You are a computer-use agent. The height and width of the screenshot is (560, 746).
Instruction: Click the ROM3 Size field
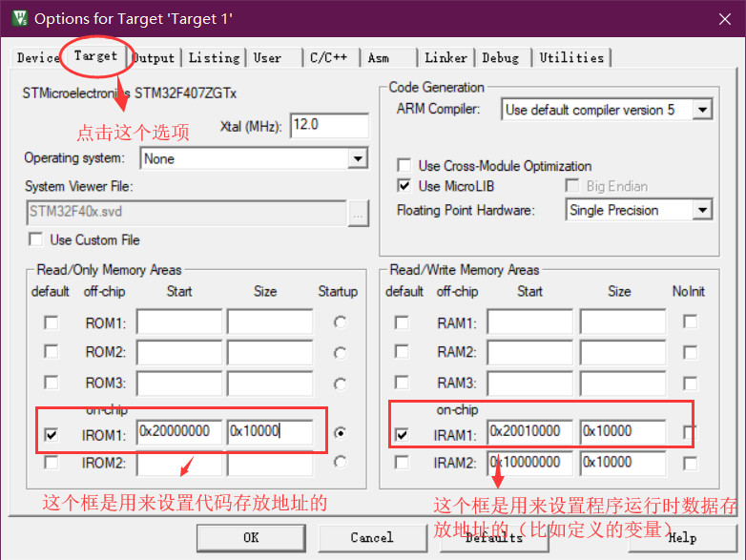(x=270, y=384)
